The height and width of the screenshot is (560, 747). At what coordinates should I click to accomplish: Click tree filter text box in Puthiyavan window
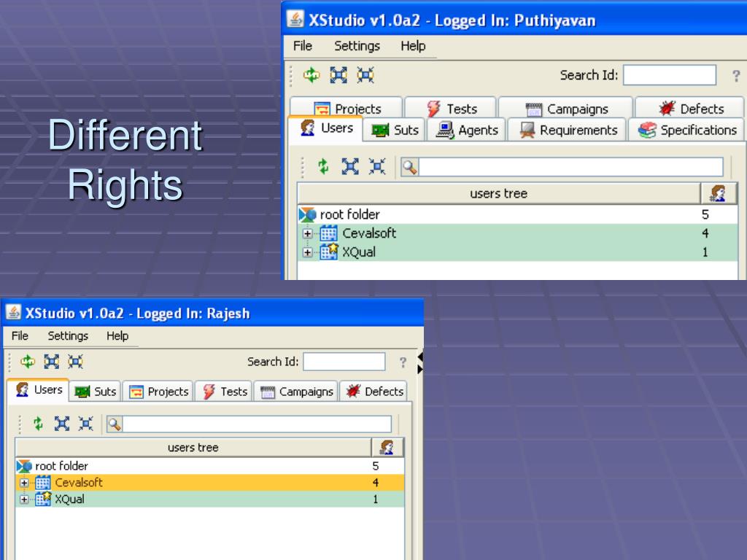(x=570, y=167)
